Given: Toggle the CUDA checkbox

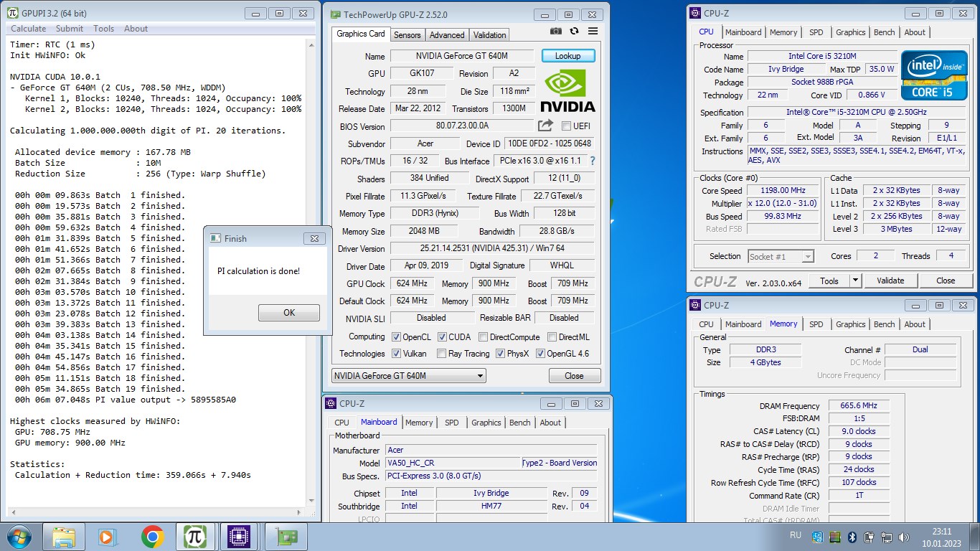Looking at the screenshot, I should (442, 336).
